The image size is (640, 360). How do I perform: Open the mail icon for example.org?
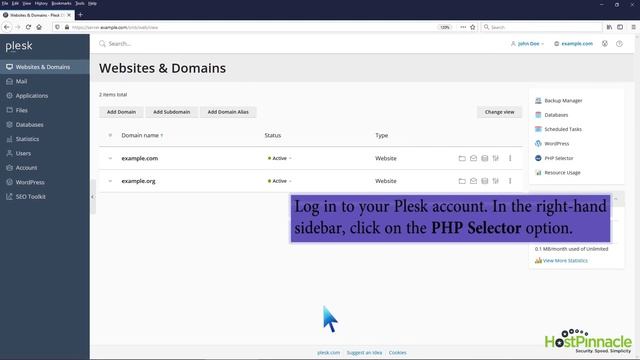473,181
